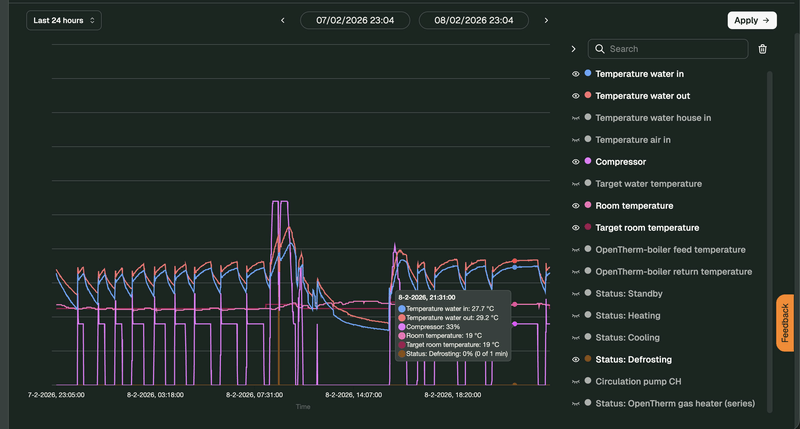Show the hidden Target water temperature series
The height and width of the screenshot is (429, 800).
[x=575, y=184]
